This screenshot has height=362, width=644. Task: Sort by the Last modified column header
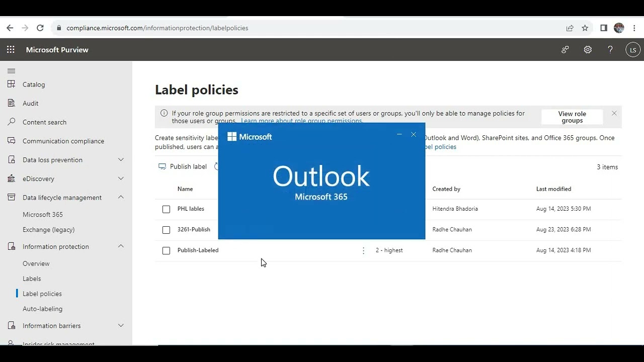click(553, 189)
